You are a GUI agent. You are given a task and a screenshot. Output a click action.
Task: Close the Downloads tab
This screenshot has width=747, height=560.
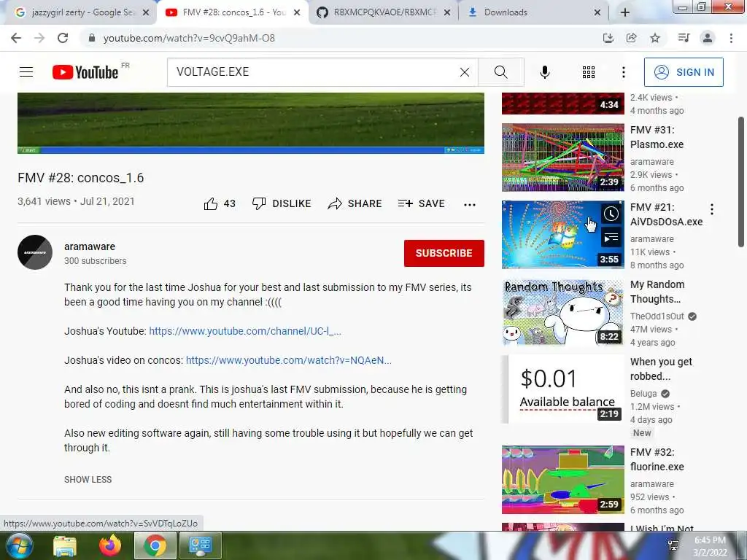597,12
